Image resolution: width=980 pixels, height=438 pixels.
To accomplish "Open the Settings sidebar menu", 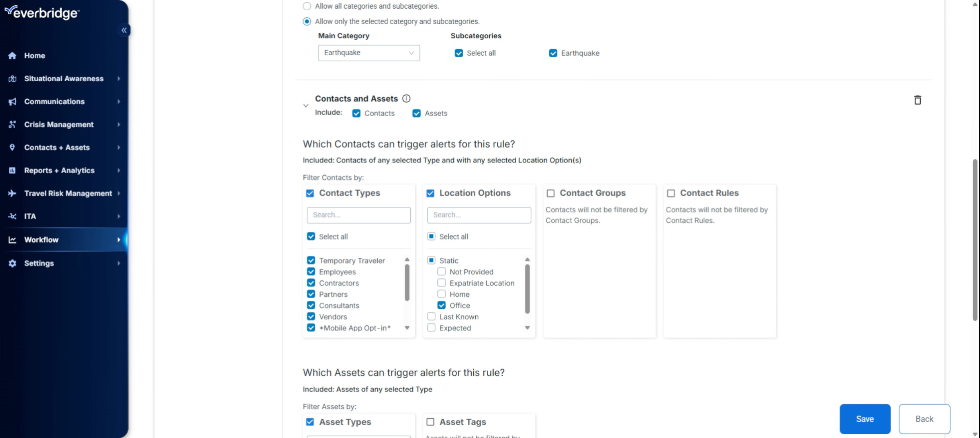I will [x=39, y=263].
